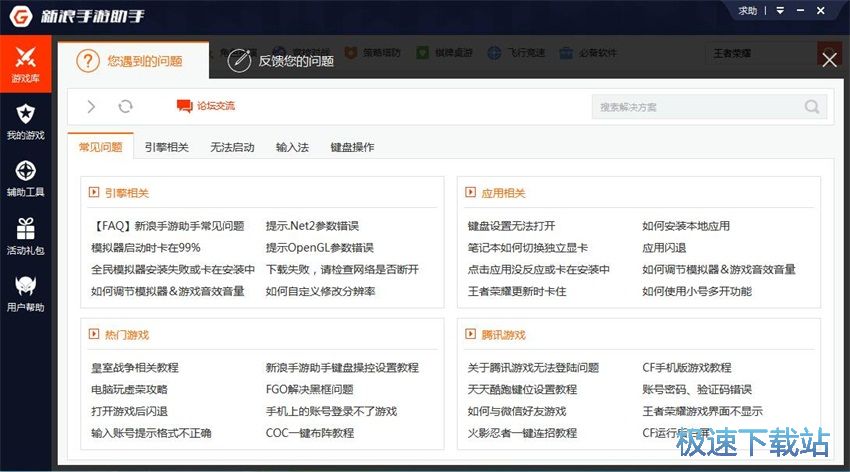Open 我的游戏 in the sidebar

pos(25,121)
